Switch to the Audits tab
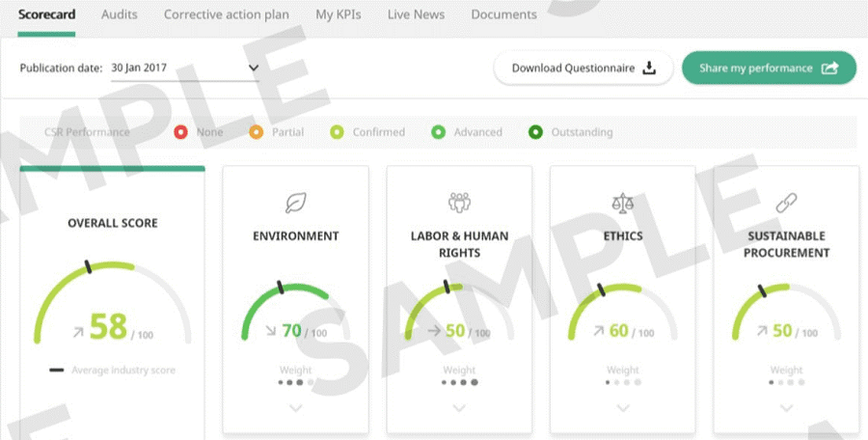This screenshot has width=868, height=440. click(120, 14)
